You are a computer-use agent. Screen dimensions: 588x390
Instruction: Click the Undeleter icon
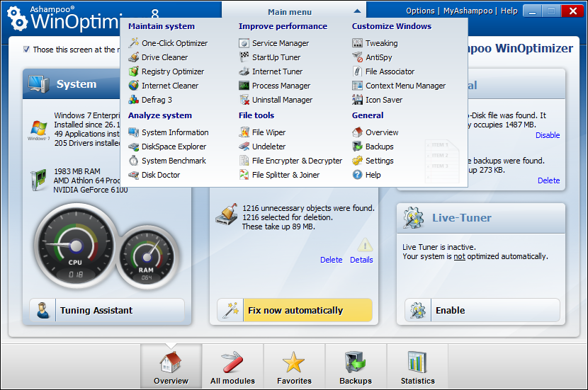tap(244, 147)
